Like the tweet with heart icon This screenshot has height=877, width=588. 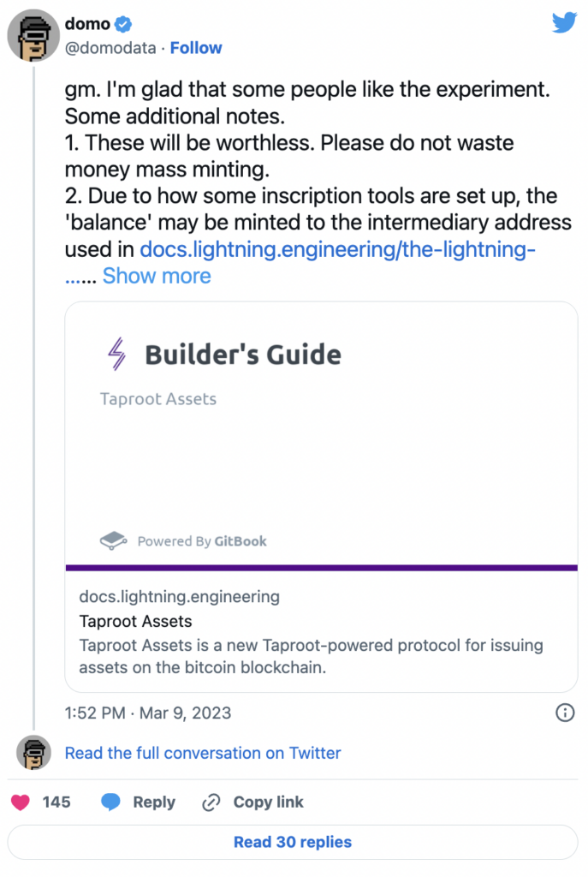(x=20, y=802)
